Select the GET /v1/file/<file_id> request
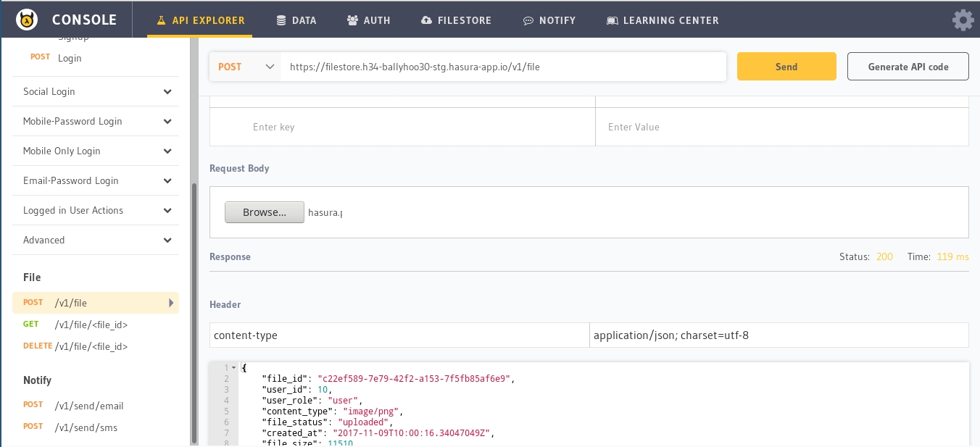Image resolution: width=980 pixels, height=447 pixels. [96, 325]
